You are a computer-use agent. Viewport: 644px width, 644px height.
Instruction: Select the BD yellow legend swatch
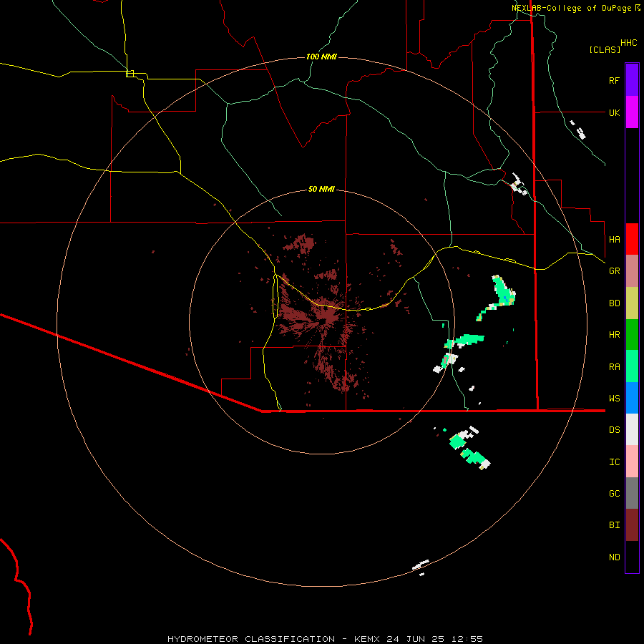(632, 303)
